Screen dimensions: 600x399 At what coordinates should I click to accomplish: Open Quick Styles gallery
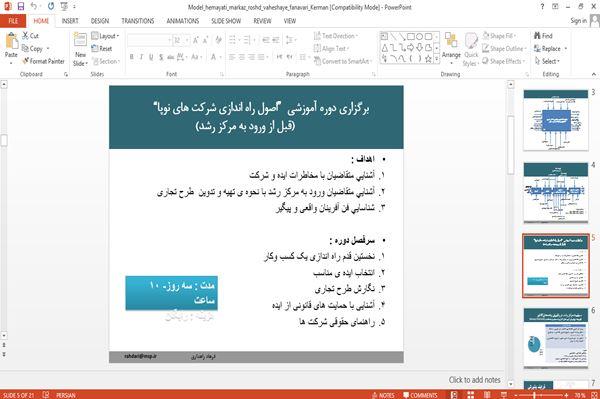pyautogui.click(x=471, y=50)
